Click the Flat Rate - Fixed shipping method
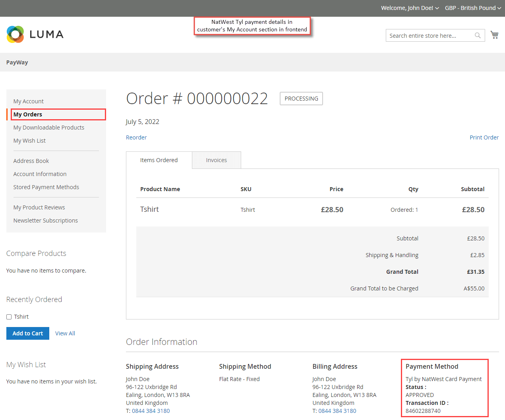The width and height of the screenshot is (505, 420). (x=239, y=379)
